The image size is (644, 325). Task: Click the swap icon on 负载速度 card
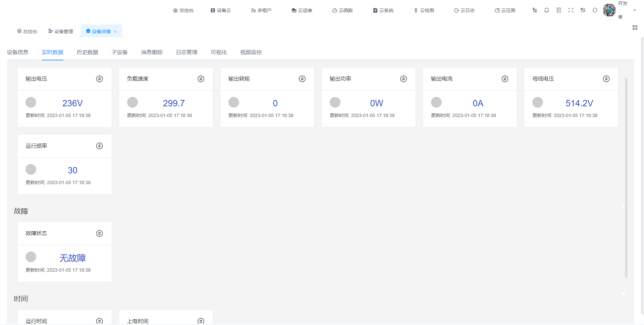[201, 79]
